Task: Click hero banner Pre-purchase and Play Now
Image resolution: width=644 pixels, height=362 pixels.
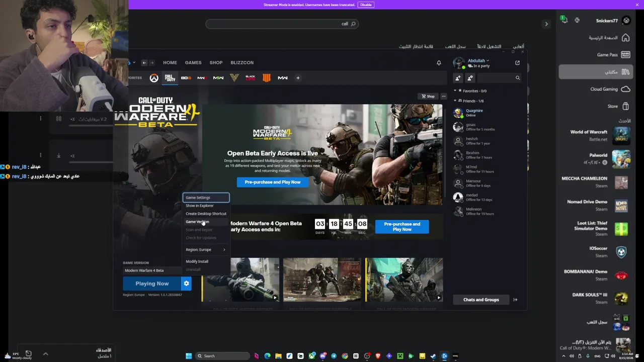Action: (272, 182)
